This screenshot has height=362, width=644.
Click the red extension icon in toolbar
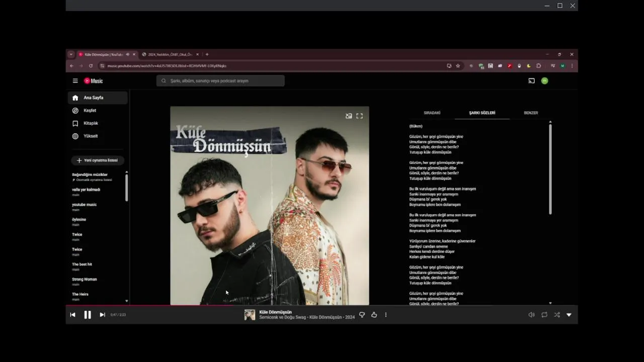(510, 66)
